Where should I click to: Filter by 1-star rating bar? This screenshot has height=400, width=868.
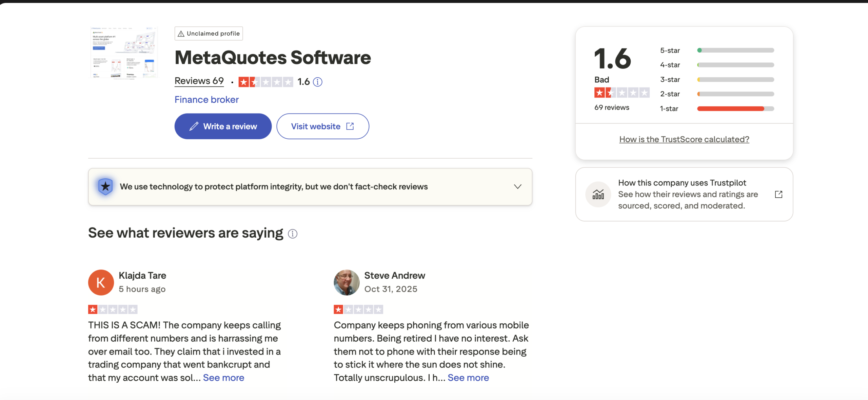(x=735, y=108)
